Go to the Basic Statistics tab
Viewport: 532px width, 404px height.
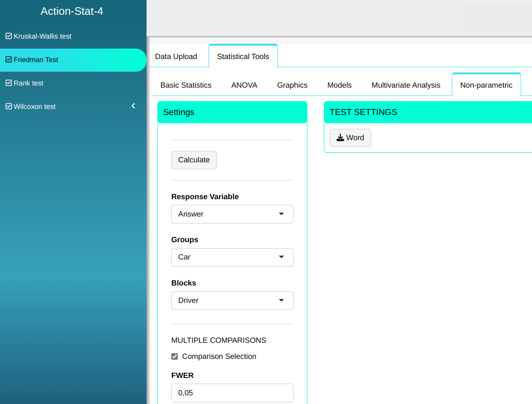click(186, 85)
